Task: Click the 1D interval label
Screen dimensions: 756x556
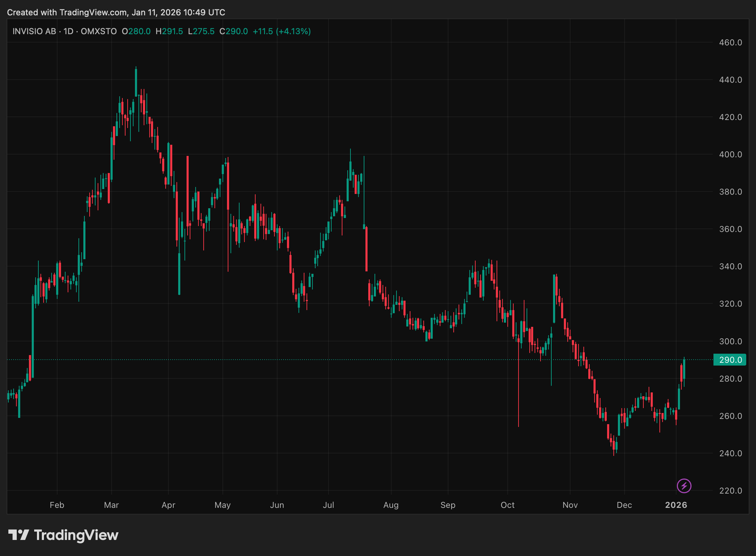Action: point(68,31)
